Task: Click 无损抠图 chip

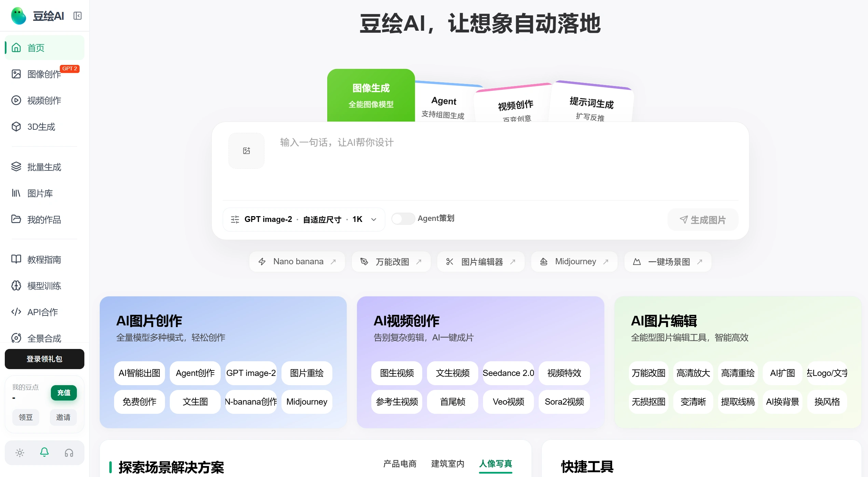Action: 648,402
